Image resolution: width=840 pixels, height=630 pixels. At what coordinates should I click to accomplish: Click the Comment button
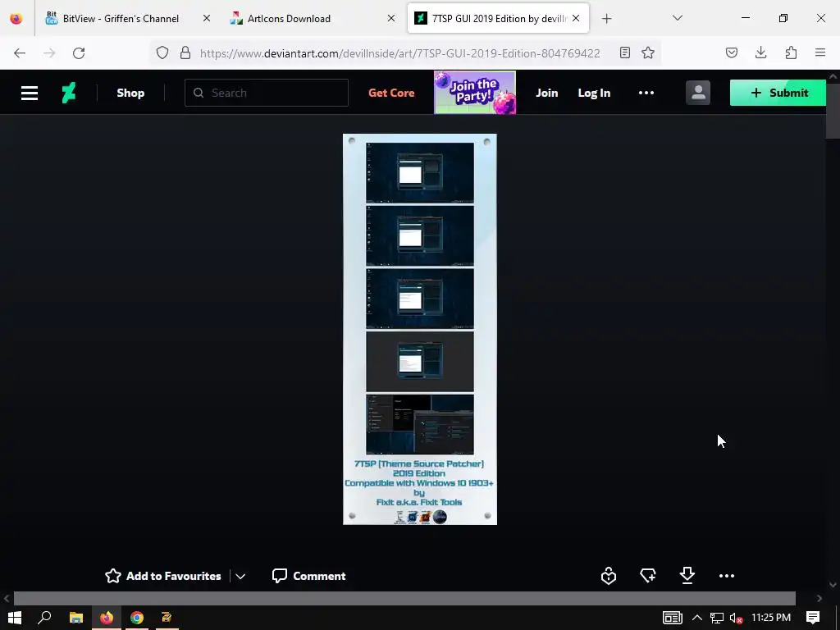[x=308, y=576]
